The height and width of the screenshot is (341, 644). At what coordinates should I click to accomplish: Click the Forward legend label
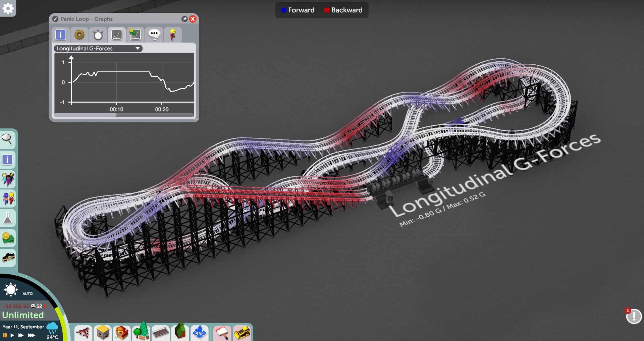[x=301, y=10]
